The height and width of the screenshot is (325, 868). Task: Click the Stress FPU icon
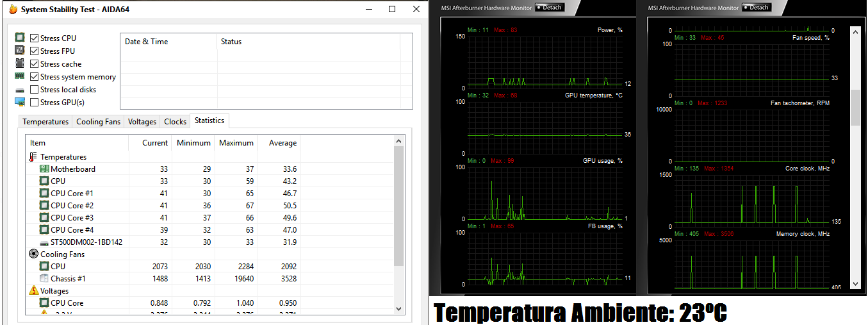[x=20, y=51]
